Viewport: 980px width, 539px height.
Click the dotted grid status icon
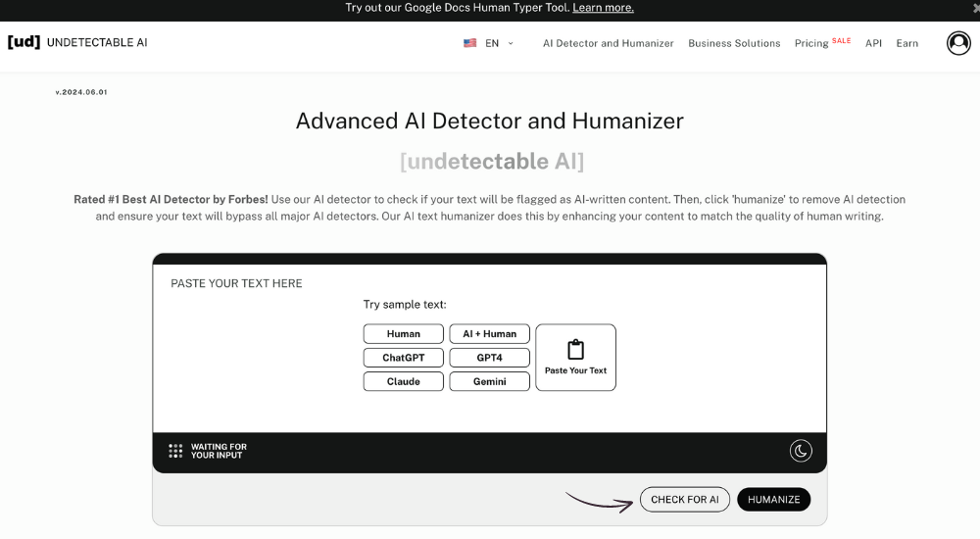click(x=175, y=451)
